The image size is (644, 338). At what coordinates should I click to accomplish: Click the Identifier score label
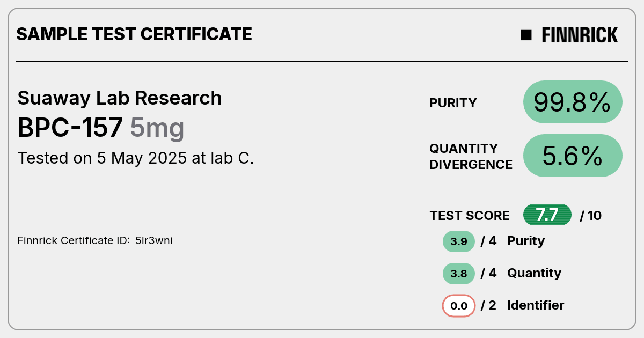click(536, 305)
